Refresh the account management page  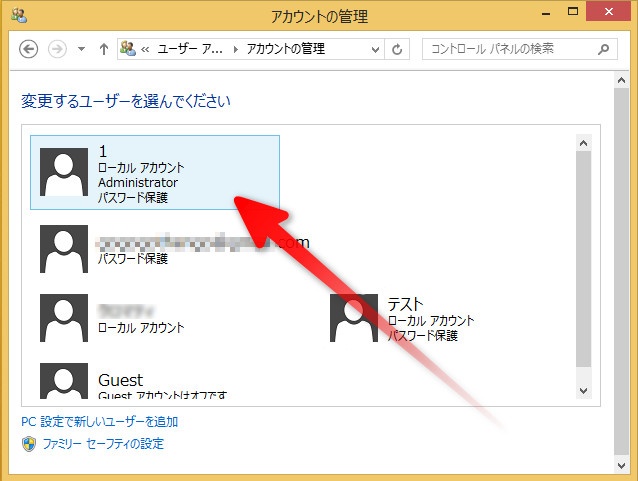[x=397, y=50]
